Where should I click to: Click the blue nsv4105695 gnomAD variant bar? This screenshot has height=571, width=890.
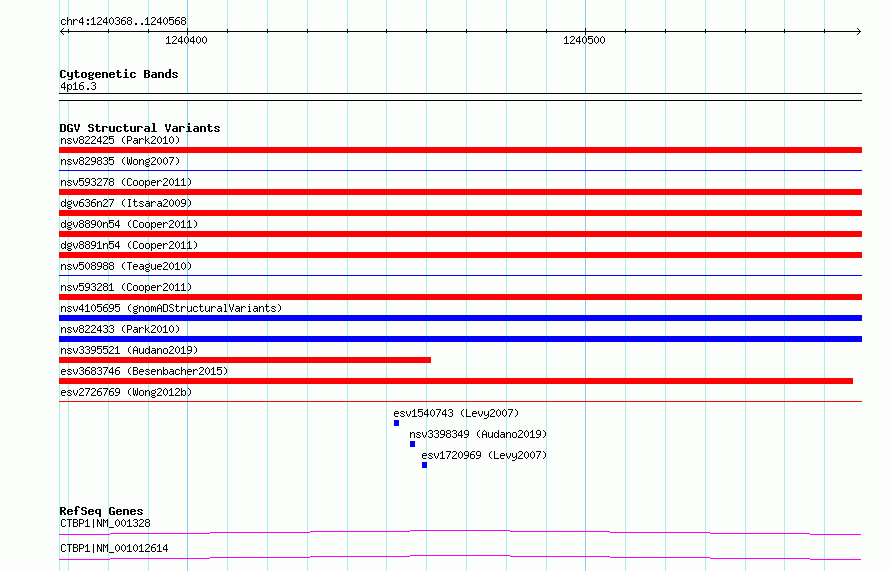point(460,318)
